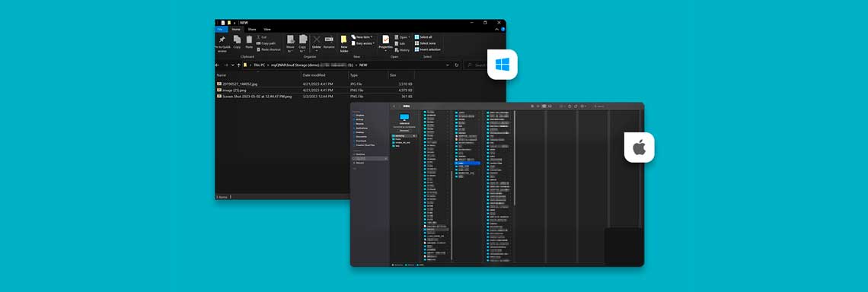Click Pin to Quick access icon
868x292 pixels.
(222, 40)
